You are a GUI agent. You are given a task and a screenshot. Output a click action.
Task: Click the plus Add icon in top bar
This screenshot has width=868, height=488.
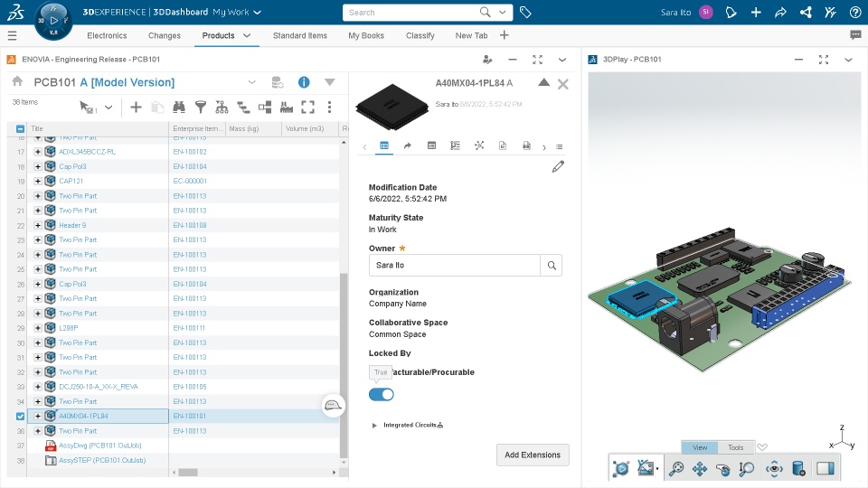click(x=756, y=12)
